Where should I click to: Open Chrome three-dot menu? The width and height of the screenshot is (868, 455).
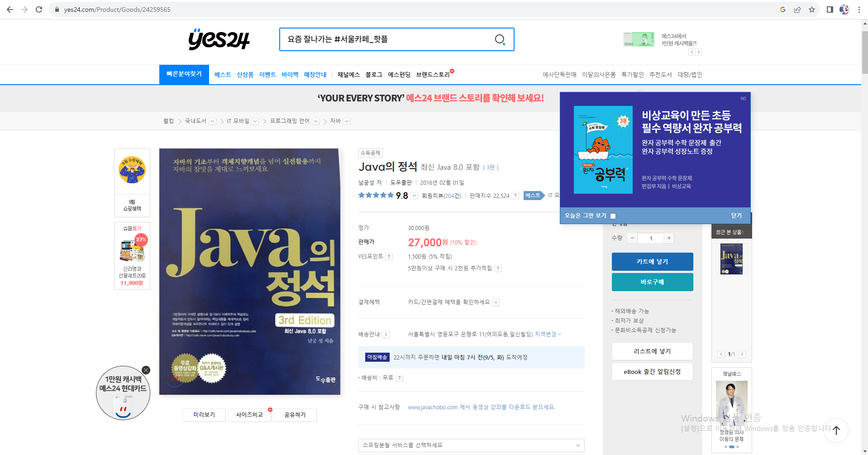pos(859,10)
